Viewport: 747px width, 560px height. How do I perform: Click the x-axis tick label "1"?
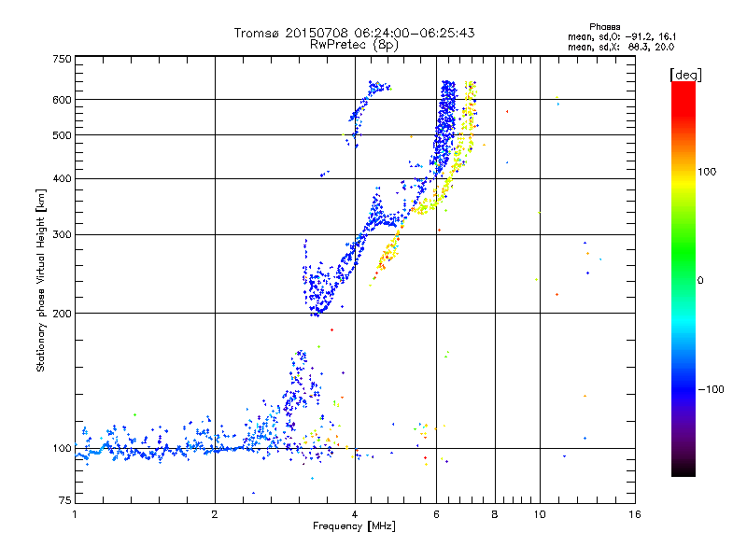(x=75, y=514)
